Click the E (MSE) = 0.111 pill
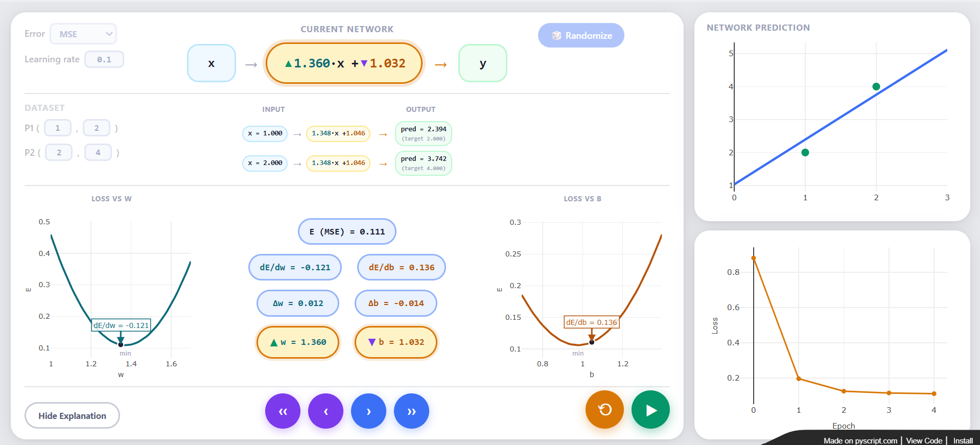The height and width of the screenshot is (445, 980). (347, 231)
